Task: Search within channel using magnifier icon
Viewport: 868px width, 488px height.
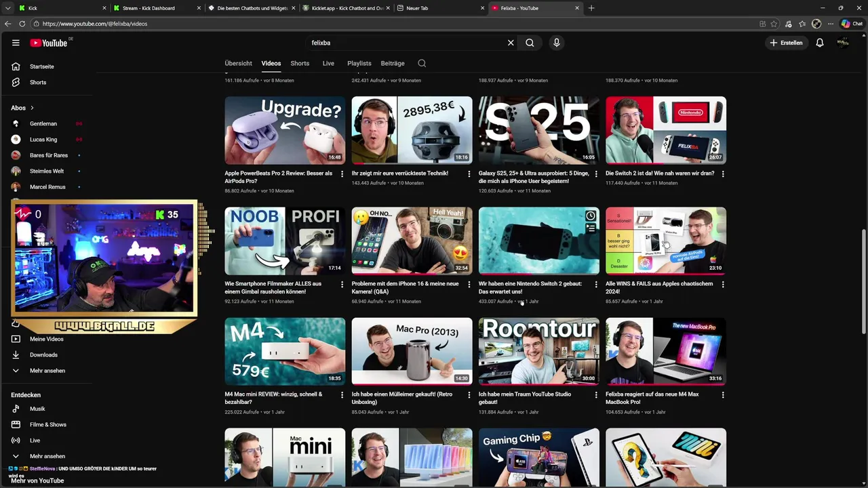Action: 422,63
